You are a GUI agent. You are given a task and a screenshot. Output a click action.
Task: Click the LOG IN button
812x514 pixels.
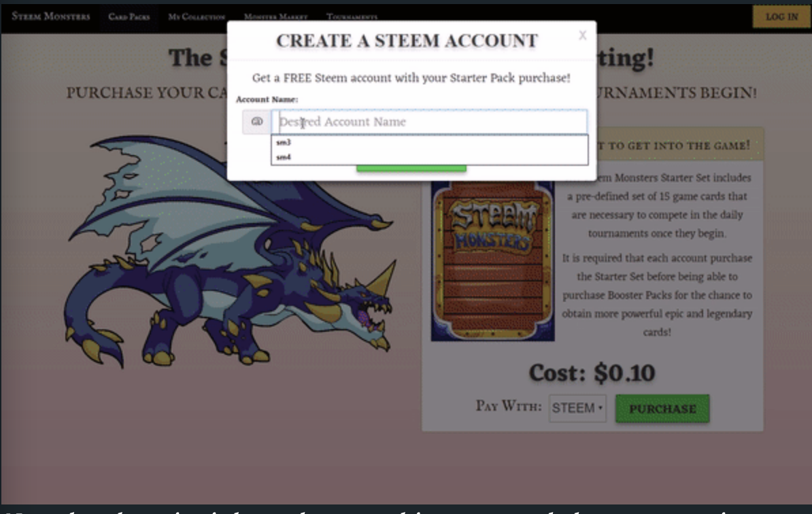[781, 16]
